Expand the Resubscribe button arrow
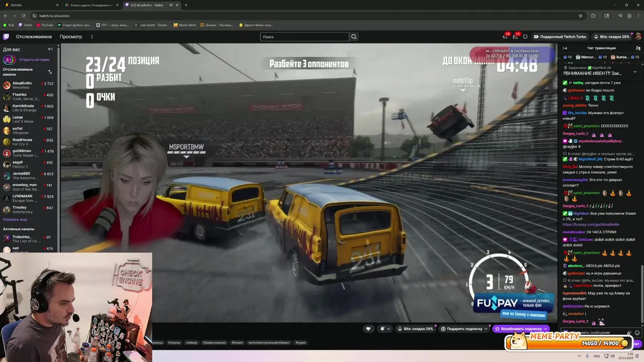The height and width of the screenshot is (362, 644). (545, 329)
